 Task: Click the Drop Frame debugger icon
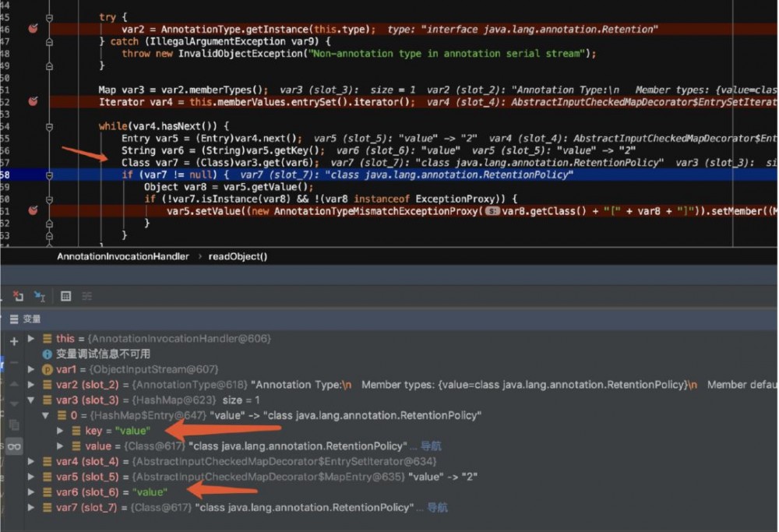(x=19, y=296)
